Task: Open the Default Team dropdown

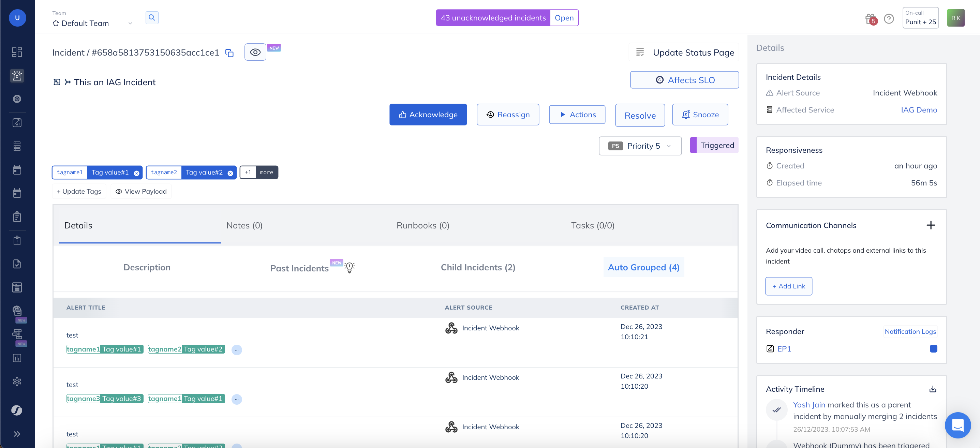Action: 92,23
